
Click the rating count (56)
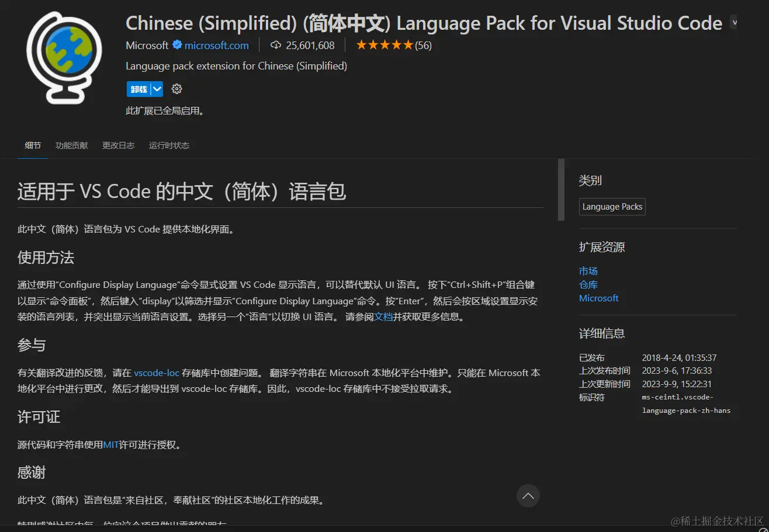coord(424,45)
